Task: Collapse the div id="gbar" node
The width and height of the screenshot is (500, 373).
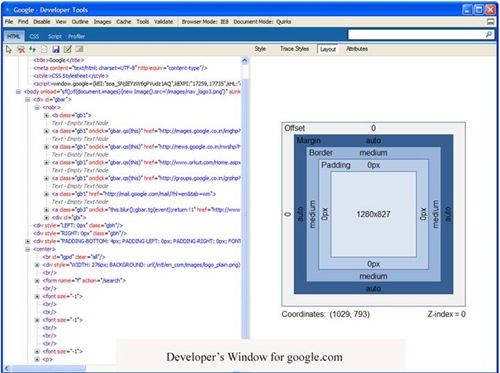Action: click(x=28, y=99)
